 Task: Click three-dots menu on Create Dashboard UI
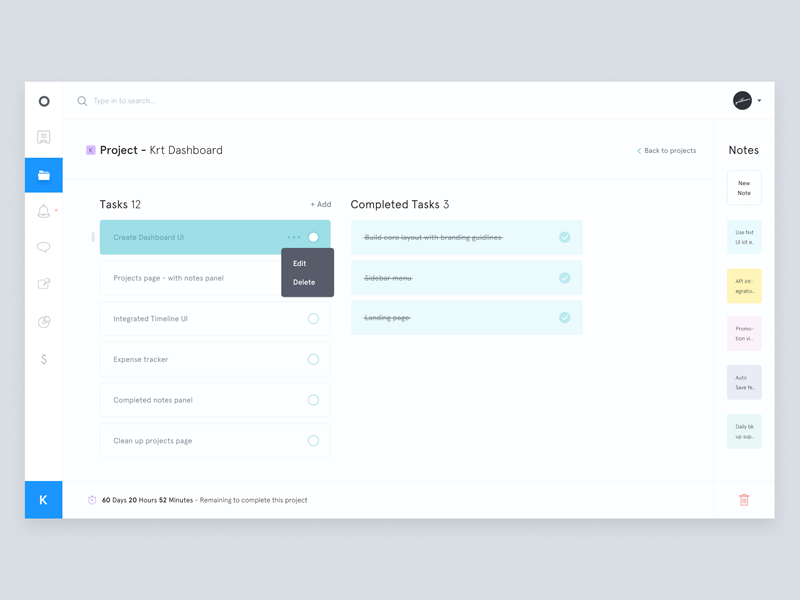point(294,238)
